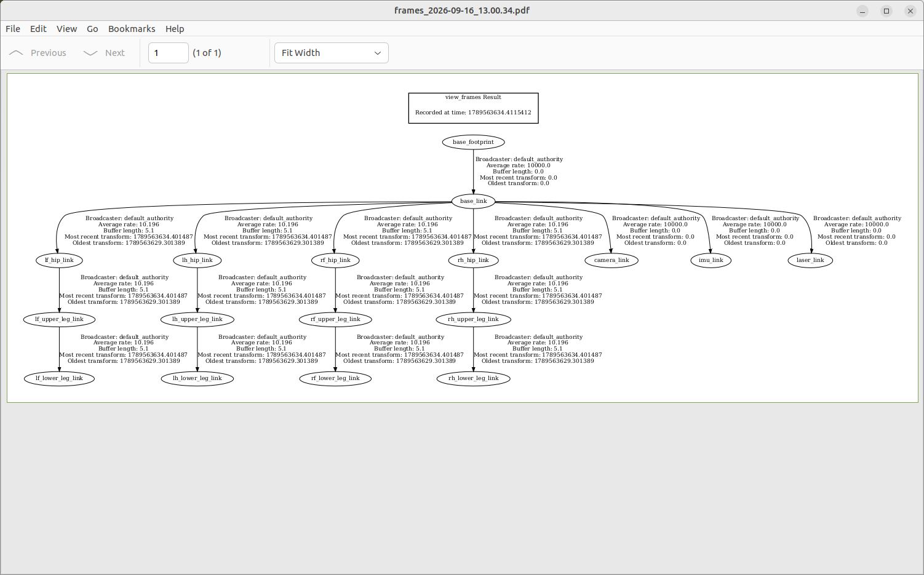Open the Edit menu

click(x=38, y=29)
